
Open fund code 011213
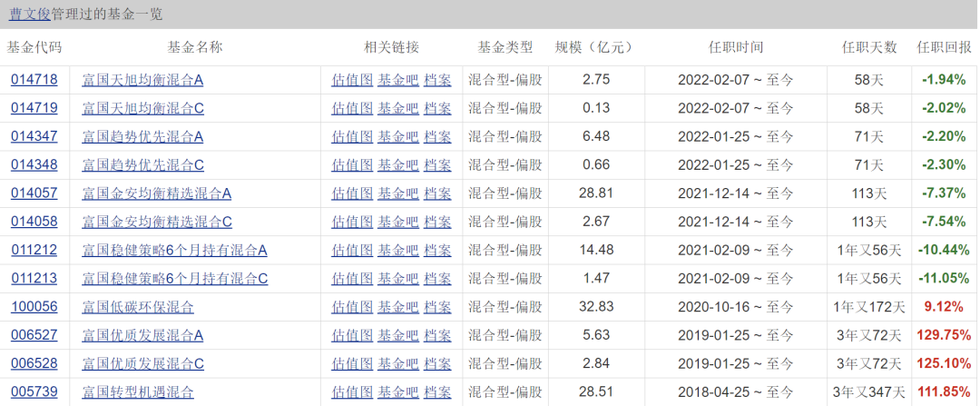coord(34,278)
